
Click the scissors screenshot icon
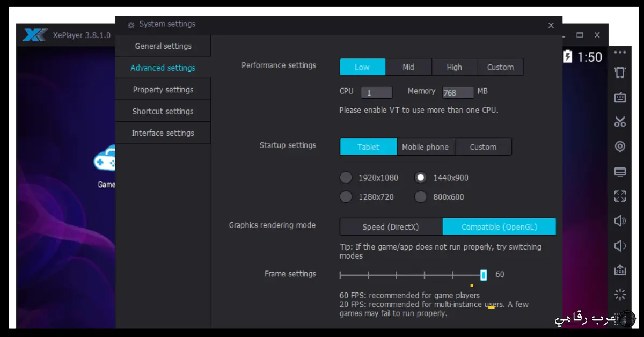click(620, 122)
